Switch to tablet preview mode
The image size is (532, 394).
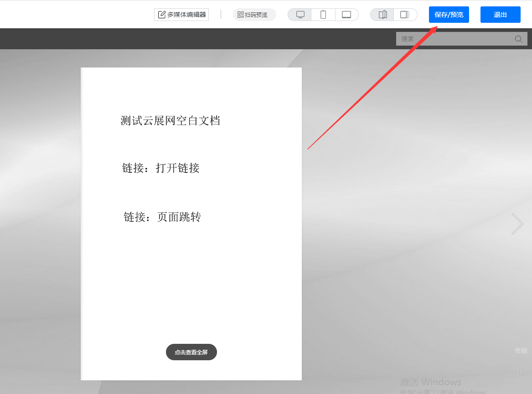click(x=346, y=15)
